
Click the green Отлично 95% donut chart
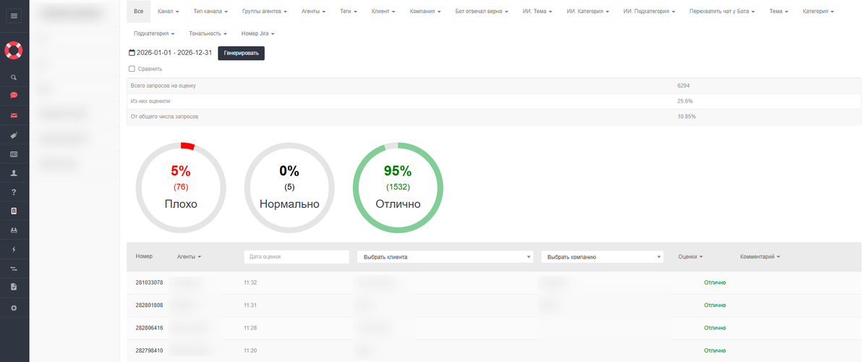click(x=398, y=188)
